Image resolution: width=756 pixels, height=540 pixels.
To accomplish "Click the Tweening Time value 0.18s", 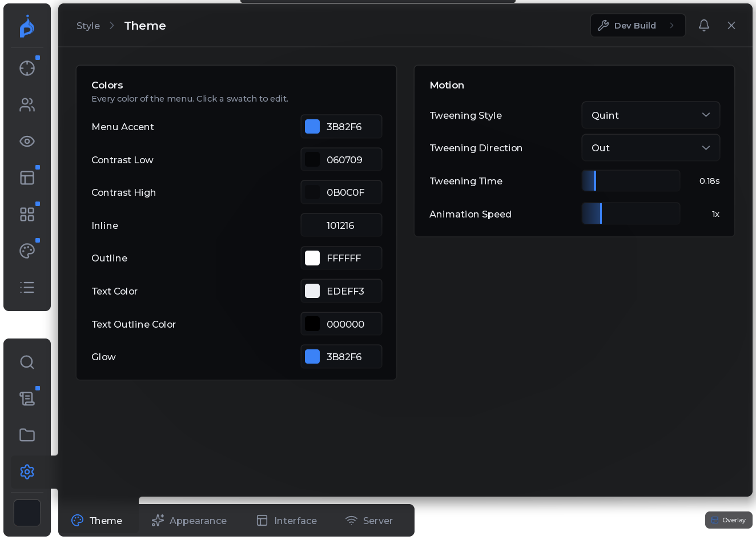I will click(x=709, y=181).
